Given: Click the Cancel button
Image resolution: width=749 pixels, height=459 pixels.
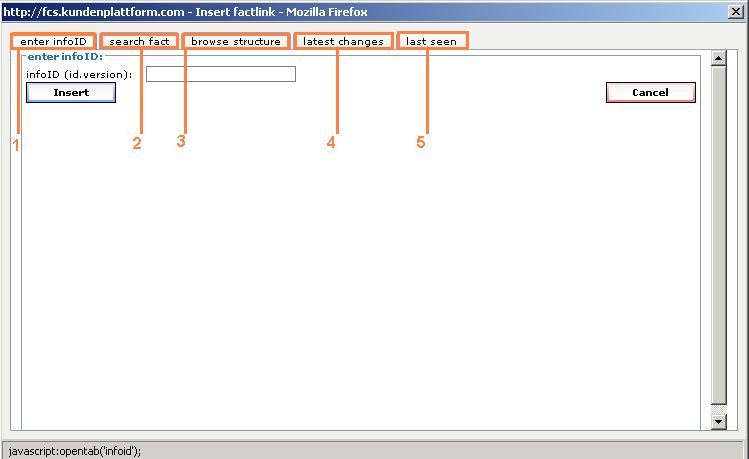Looking at the screenshot, I should click(650, 92).
